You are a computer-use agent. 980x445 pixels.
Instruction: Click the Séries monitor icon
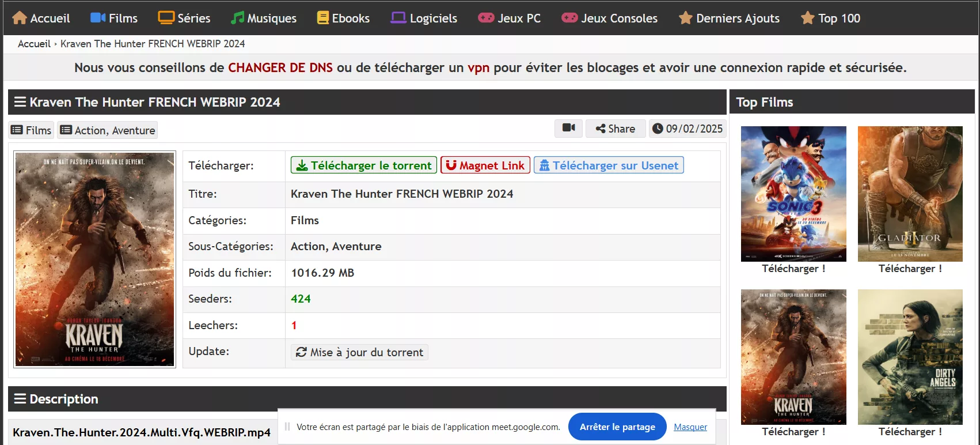tap(166, 18)
